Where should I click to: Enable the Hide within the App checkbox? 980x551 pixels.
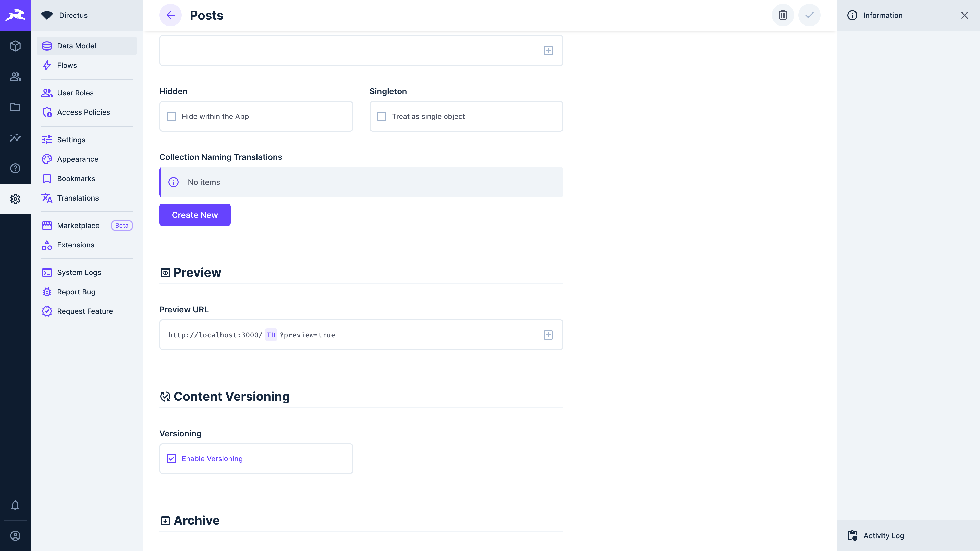coord(172,116)
